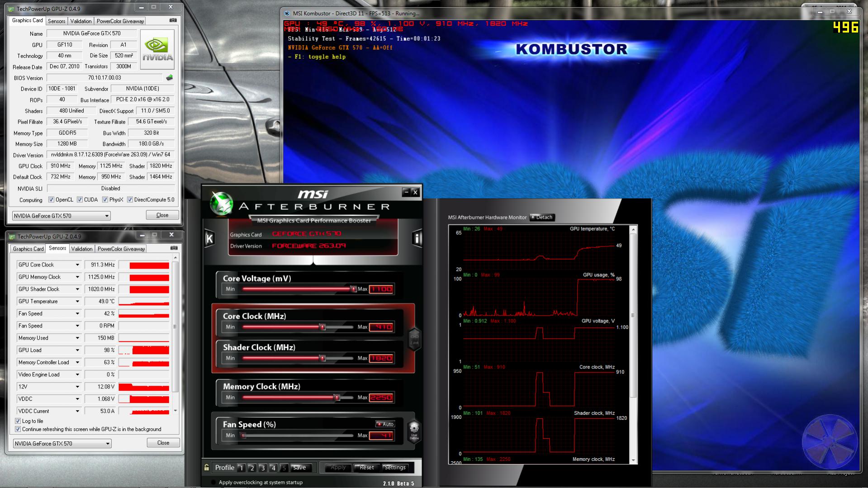Viewport: 868px width, 488px height.
Task: Click the Core Voltage slider handle
Action: pyautogui.click(x=353, y=289)
